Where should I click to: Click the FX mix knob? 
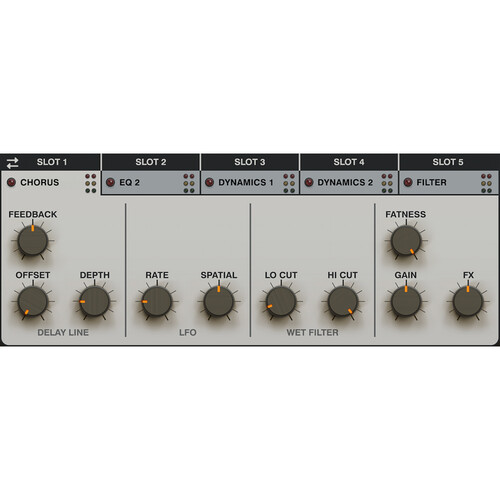[468, 301]
